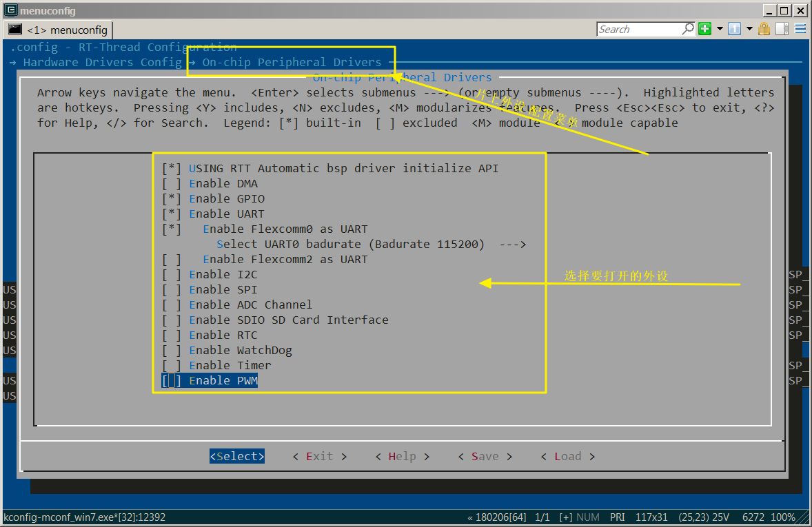Viewport: 812px width, 527px height.
Task: Click the < Exit > button
Action: click(x=319, y=457)
